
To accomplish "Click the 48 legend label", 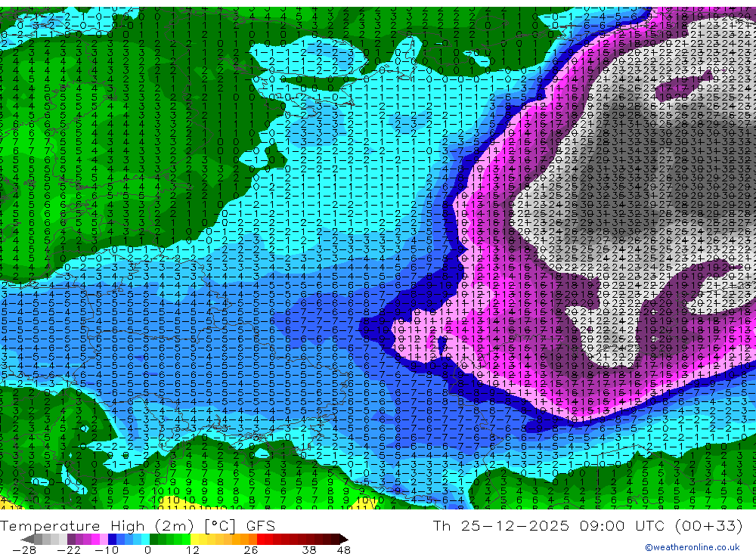I will 343,549.
